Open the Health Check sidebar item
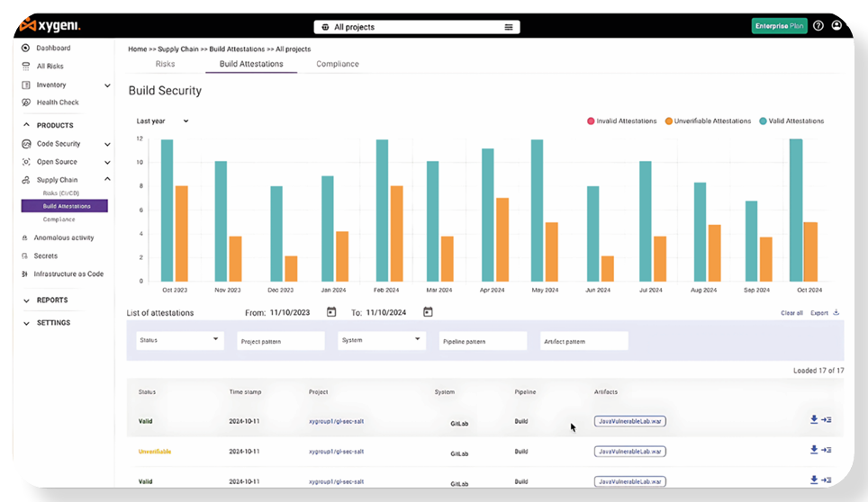 point(58,103)
